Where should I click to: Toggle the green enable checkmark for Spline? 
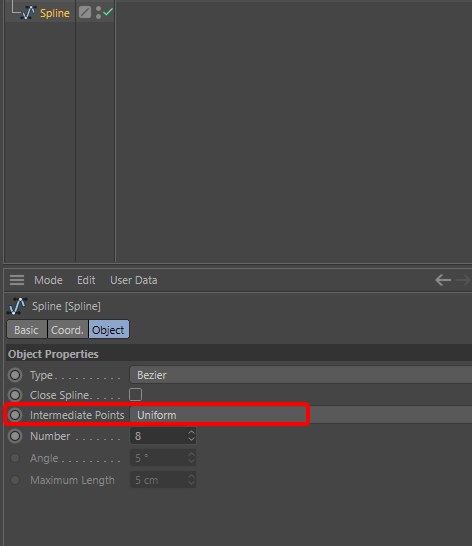click(x=108, y=12)
